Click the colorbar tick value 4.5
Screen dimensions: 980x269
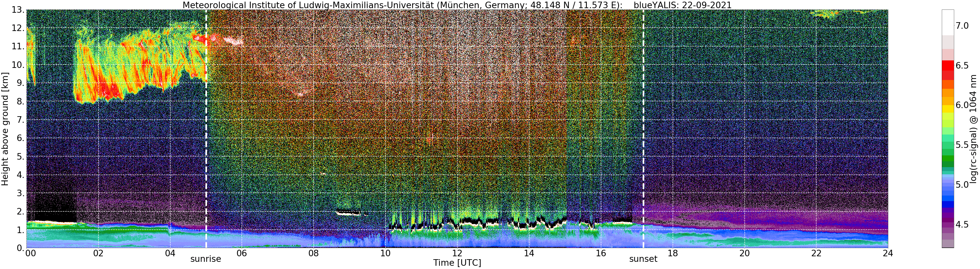point(962,225)
